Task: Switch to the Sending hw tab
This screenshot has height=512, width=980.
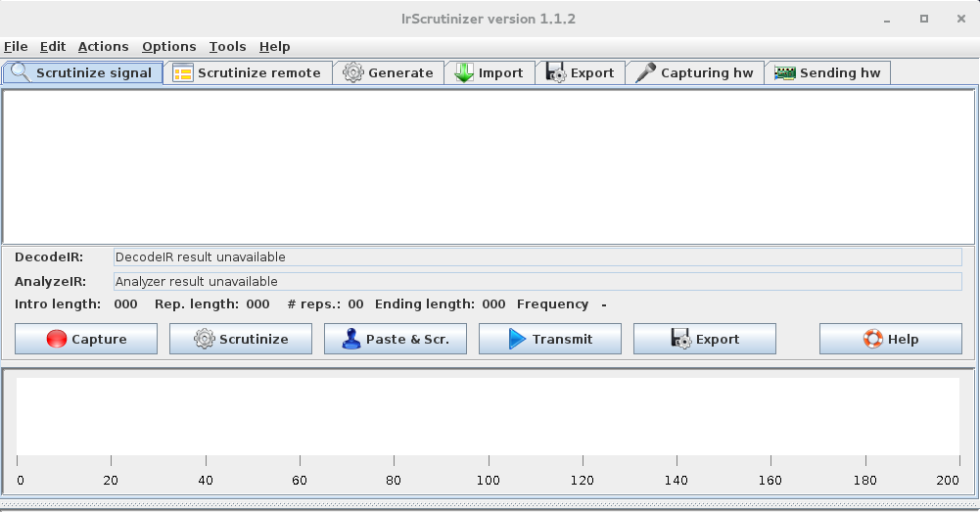Action: [x=827, y=72]
